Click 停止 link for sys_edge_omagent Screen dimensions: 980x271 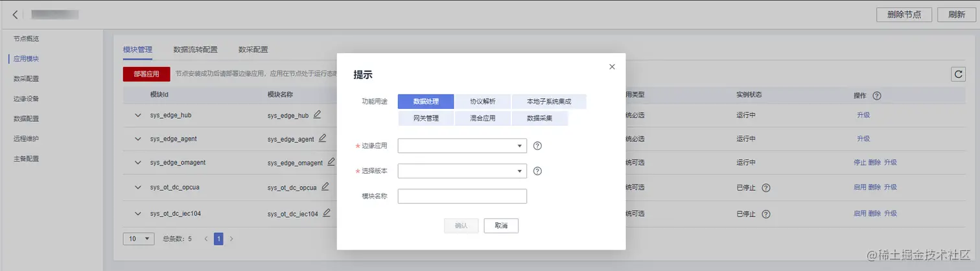click(x=860, y=162)
